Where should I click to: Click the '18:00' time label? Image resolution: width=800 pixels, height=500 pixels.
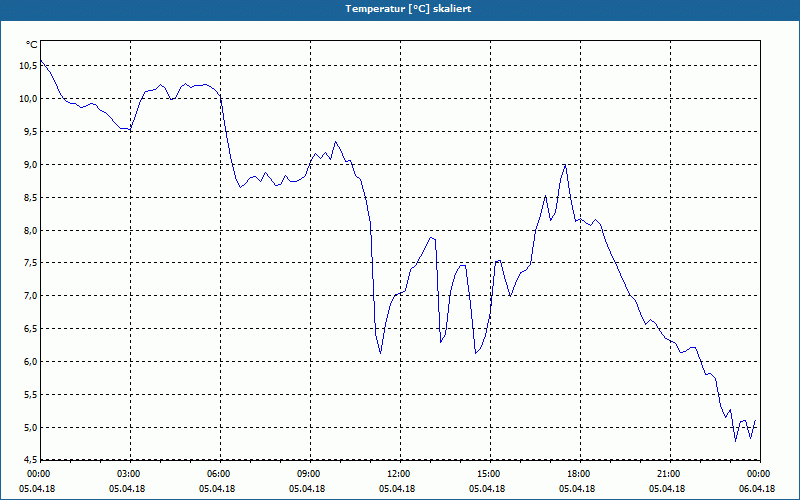[x=580, y=474]
